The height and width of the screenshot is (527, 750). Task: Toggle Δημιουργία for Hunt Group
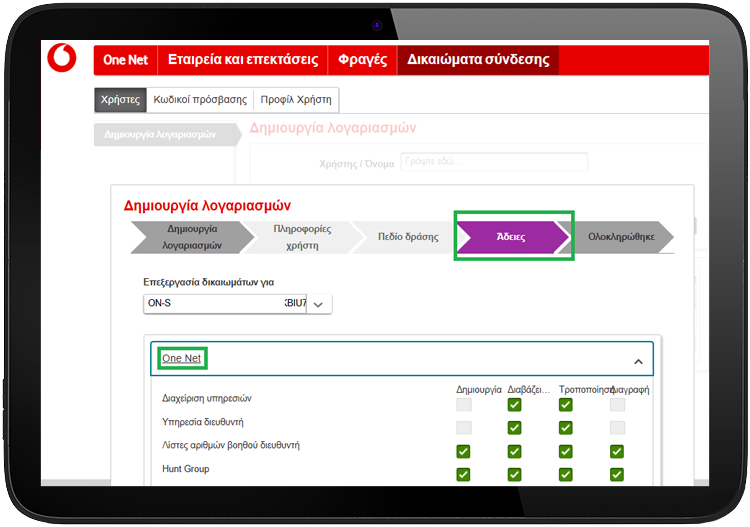tap(463, 474)
